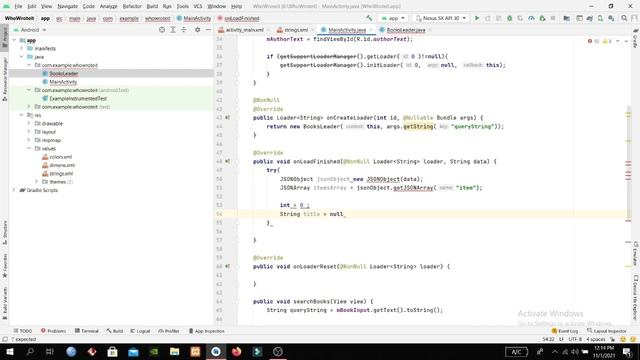The height and width of the screenshot is (360, 640).
Task: Switch to the activity_main.xml tab
Action: tap(244, 30)
